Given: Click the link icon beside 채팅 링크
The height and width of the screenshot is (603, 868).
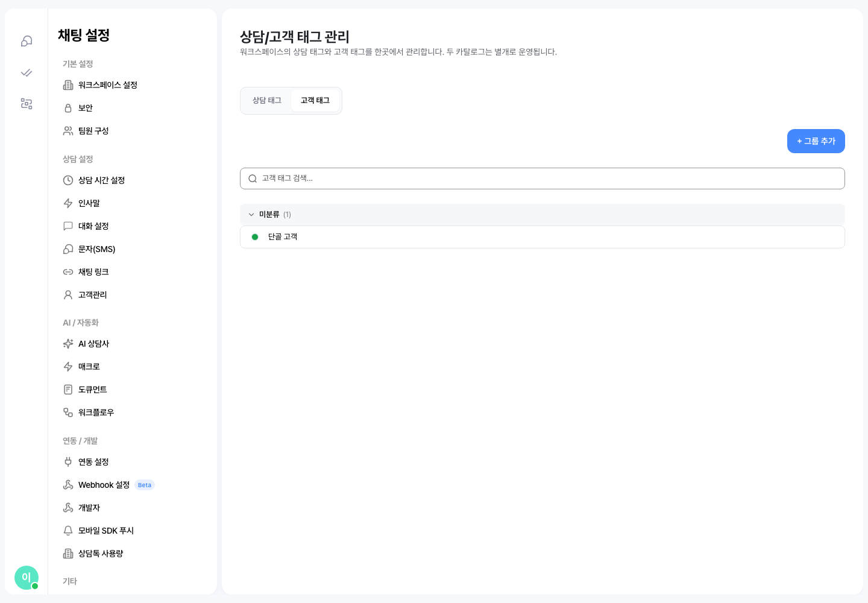Looking at the screenshot, I should [68, 272].
